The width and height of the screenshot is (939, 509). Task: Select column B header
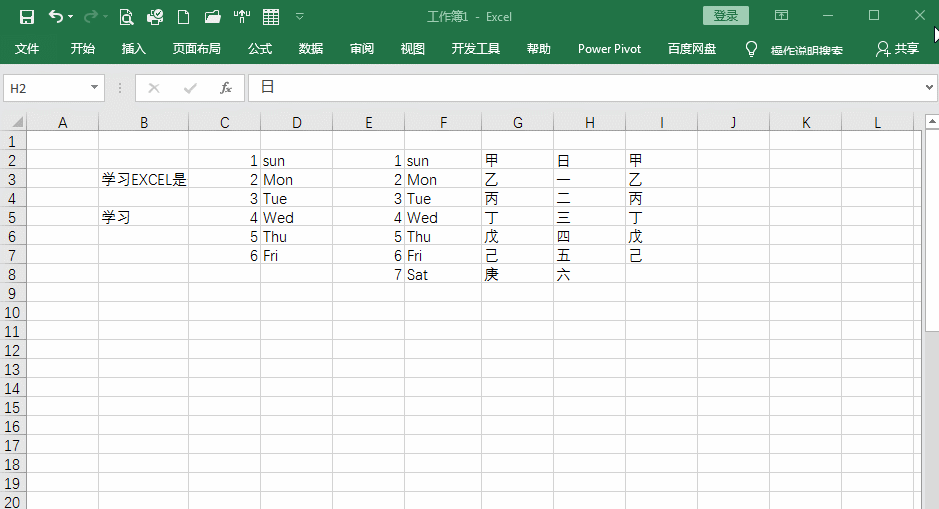click(144, 123)
